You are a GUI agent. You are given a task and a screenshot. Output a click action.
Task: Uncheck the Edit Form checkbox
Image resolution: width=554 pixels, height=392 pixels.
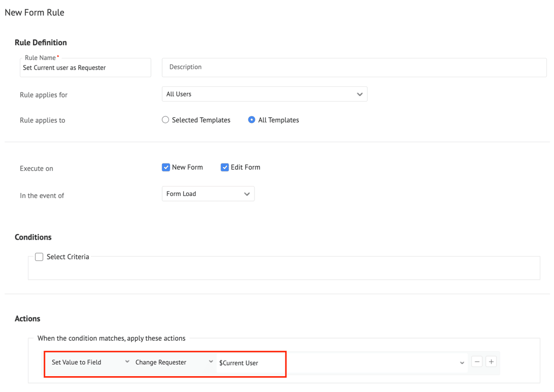point(224,168)
